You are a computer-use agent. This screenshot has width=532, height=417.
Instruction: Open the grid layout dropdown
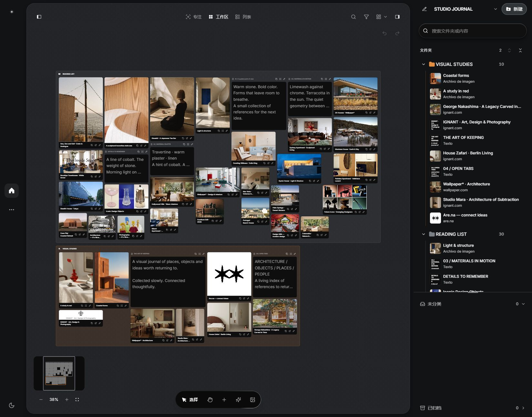(382, 17)
